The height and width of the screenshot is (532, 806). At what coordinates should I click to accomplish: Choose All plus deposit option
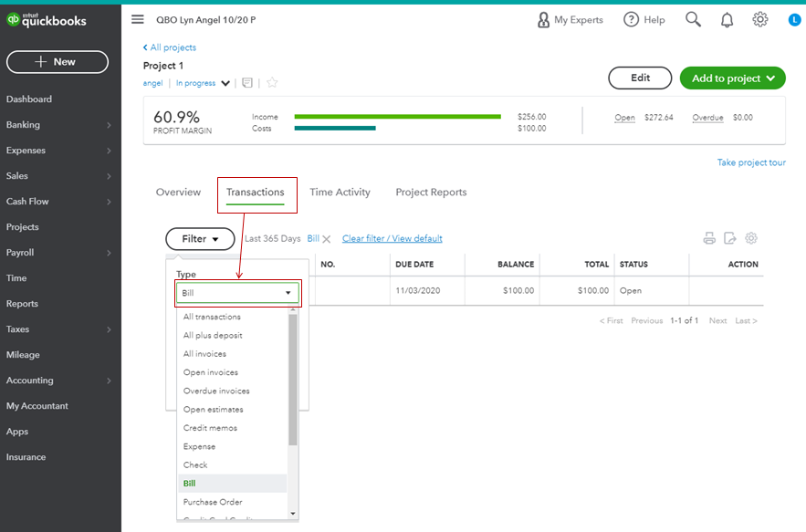click(x=233, y=335)
